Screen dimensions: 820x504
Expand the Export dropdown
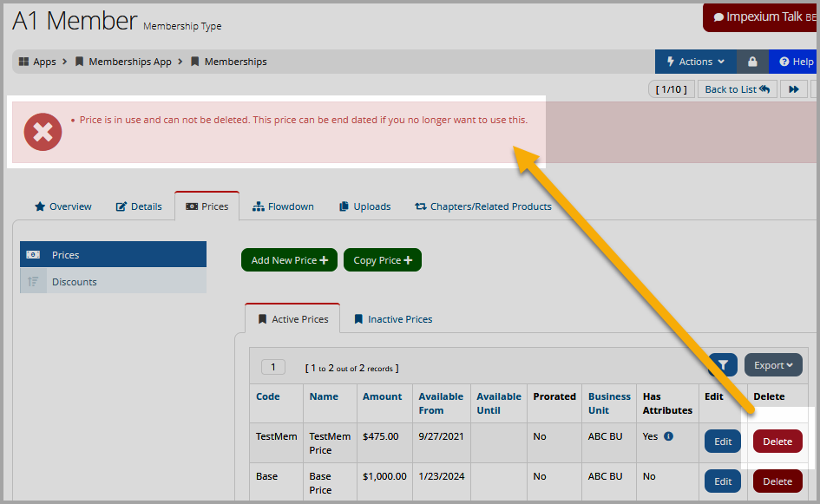[773, 365]
